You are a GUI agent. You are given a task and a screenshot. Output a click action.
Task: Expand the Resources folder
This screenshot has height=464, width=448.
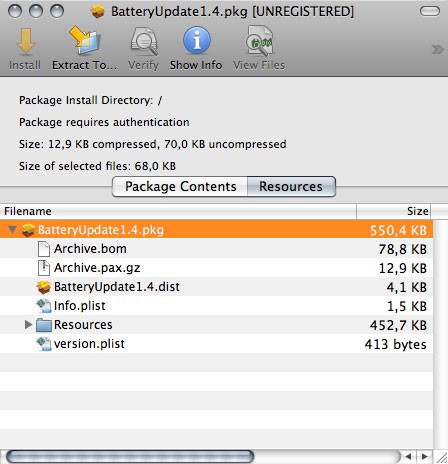tap(28, 324)
